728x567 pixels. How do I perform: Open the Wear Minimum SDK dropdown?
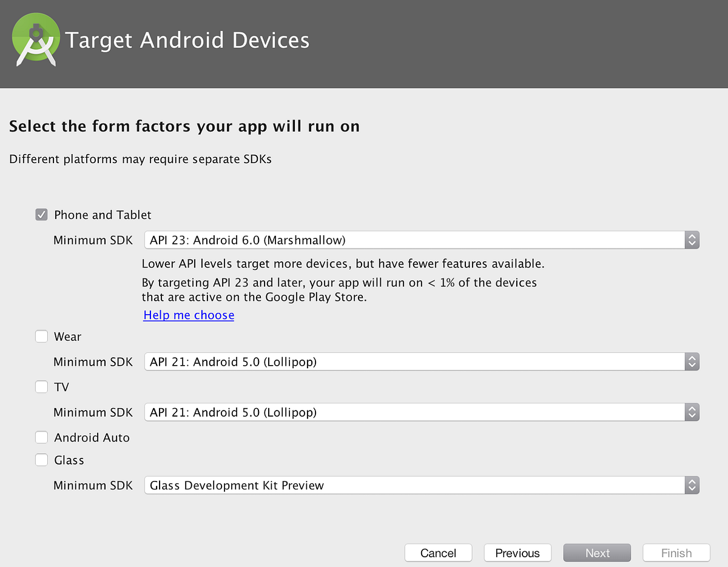422,362
